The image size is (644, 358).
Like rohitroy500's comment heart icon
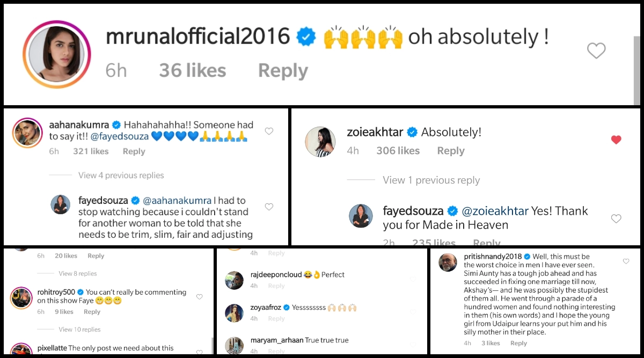(x=200, y=297)
